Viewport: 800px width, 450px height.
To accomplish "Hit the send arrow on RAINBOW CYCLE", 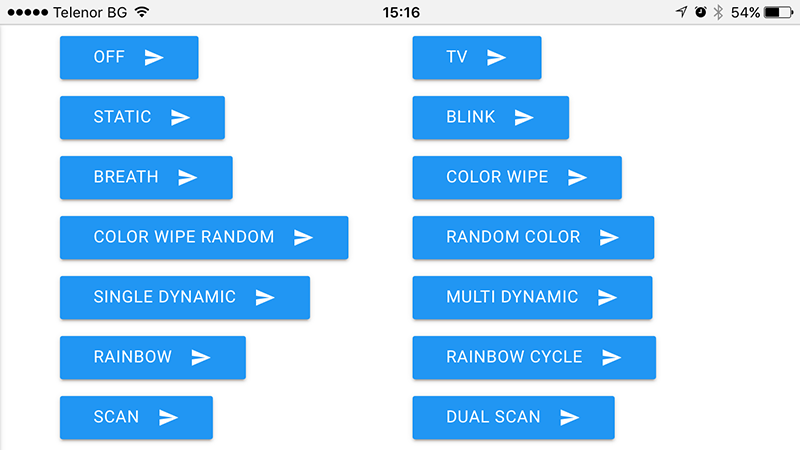I will click(611, 357).
